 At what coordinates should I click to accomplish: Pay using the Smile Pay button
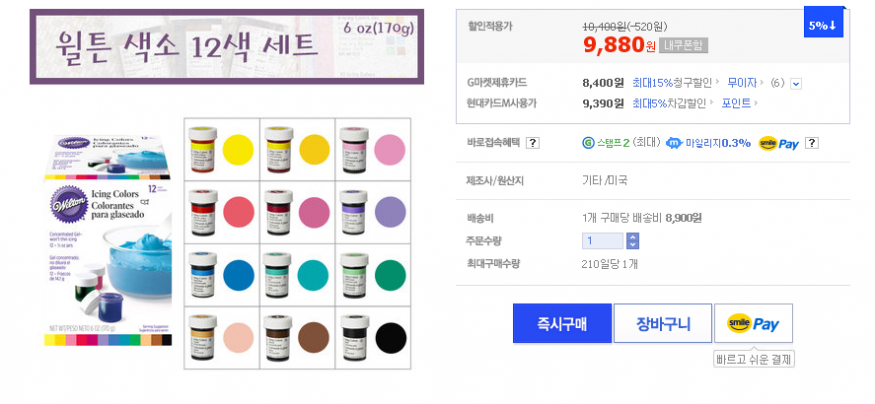tap(753, 323)
